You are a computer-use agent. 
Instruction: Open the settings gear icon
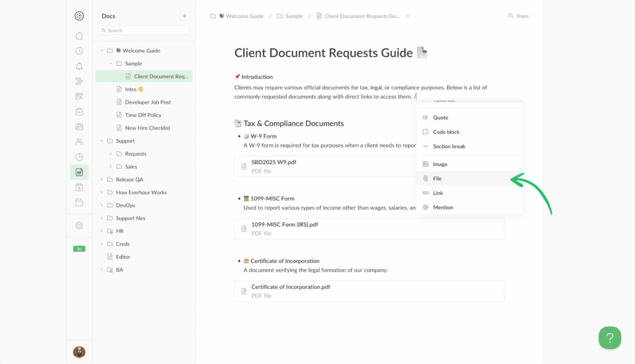[79, 226]
